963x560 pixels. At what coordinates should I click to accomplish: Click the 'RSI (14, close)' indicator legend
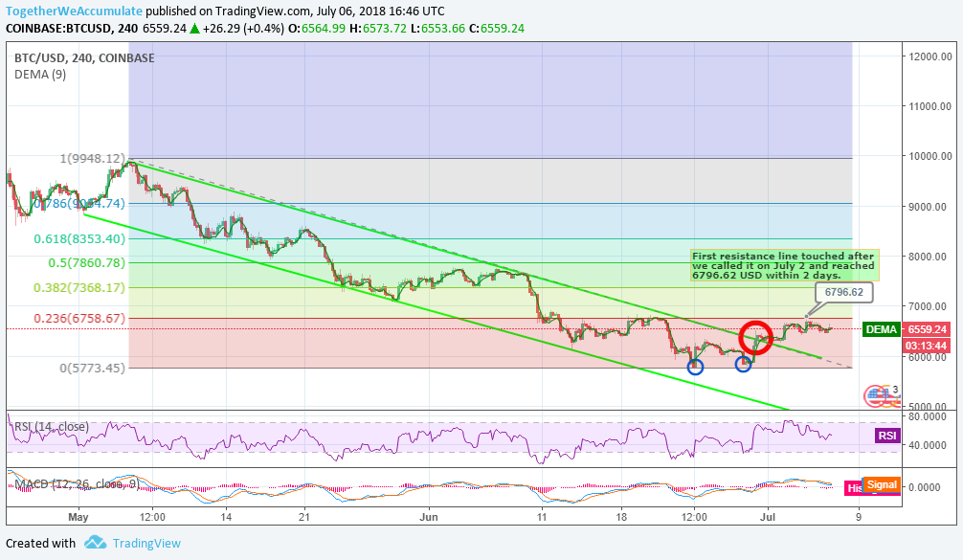[52, 426]
